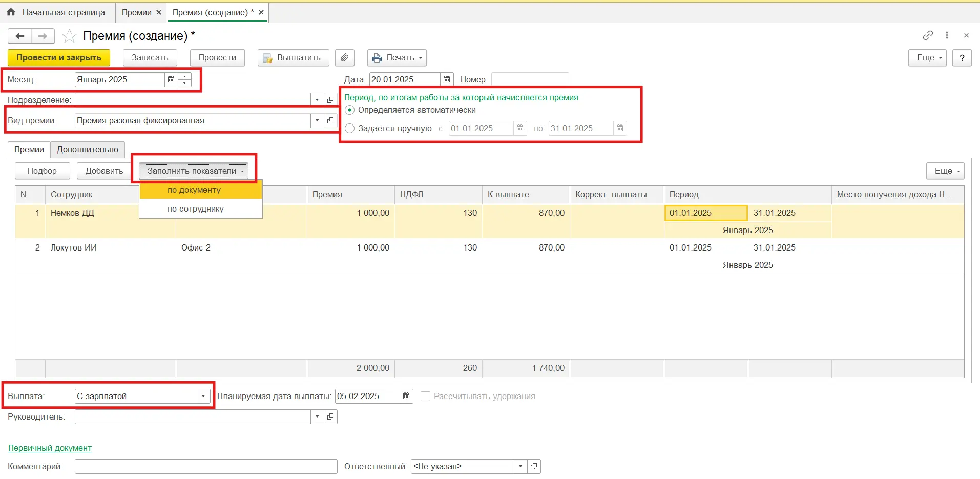Copy link using the chain icon
Viewport: 980px width, 479px height.
(x=928, y=35)
